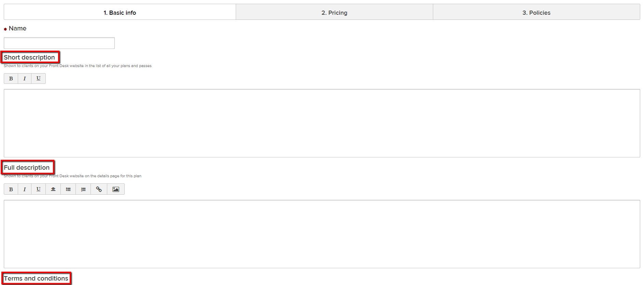Switch to the 2. Pricing tab
Viewport: 644px width, 285px height.
point(334,13)
